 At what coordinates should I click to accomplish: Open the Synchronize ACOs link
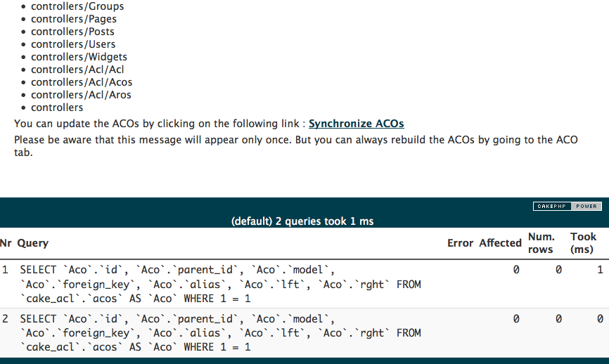click(356, 124)
